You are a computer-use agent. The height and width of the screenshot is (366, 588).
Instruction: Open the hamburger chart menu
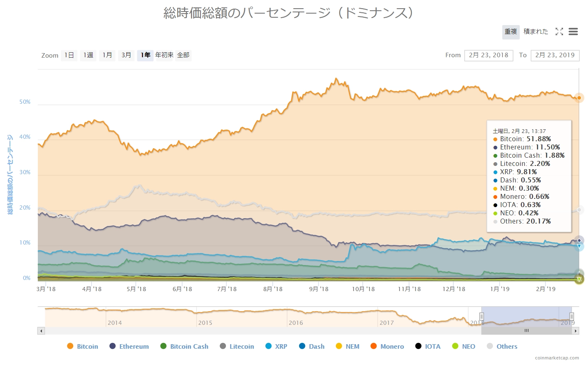click(573, 32)
